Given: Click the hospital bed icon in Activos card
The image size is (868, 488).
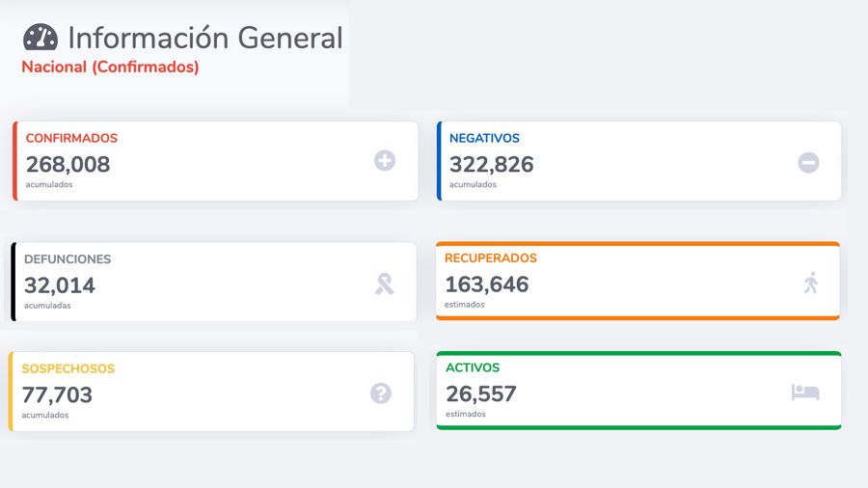Looking at the screenshot, I should tap(805, 392).
